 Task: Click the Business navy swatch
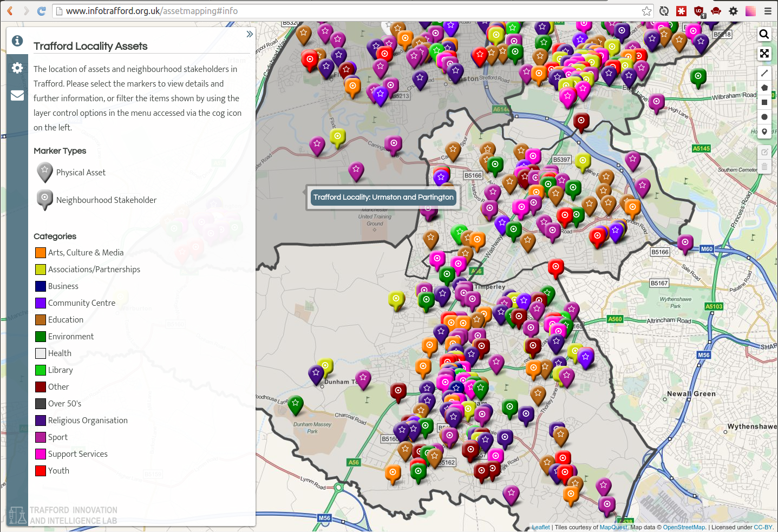pyautogui.click(x=41, y=286)
